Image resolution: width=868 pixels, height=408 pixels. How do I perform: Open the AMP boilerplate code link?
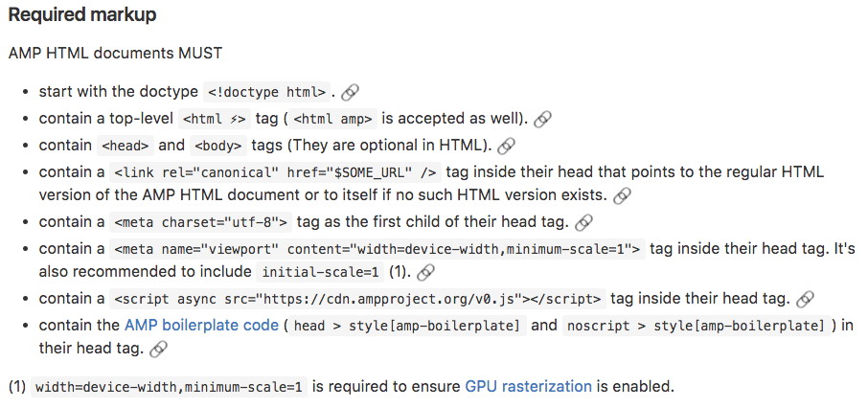(201, 325)
